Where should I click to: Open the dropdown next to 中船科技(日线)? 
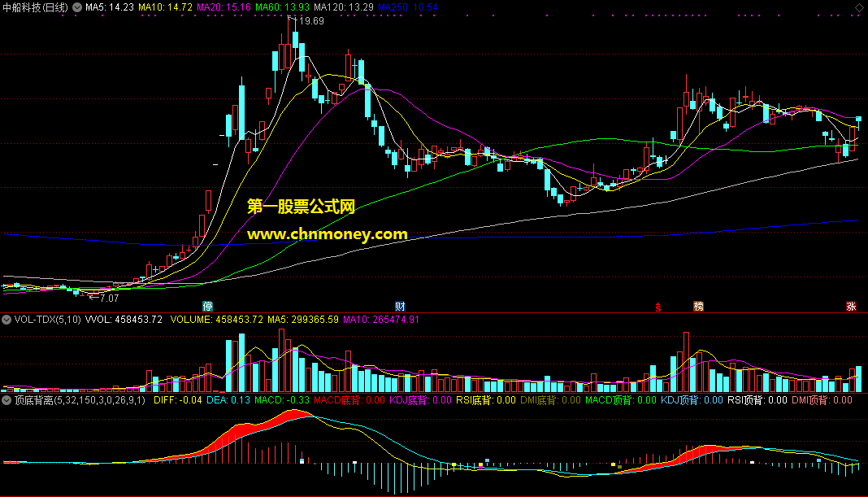tap(77, 7)
